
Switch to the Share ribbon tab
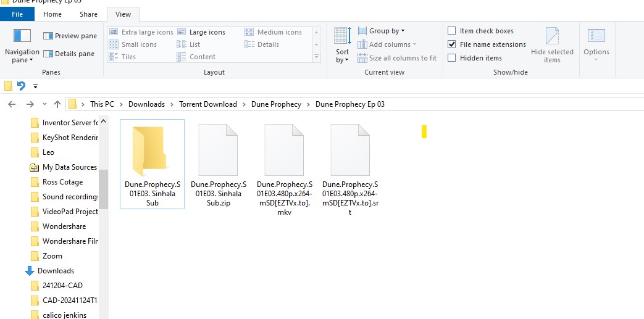pos(89,14)
